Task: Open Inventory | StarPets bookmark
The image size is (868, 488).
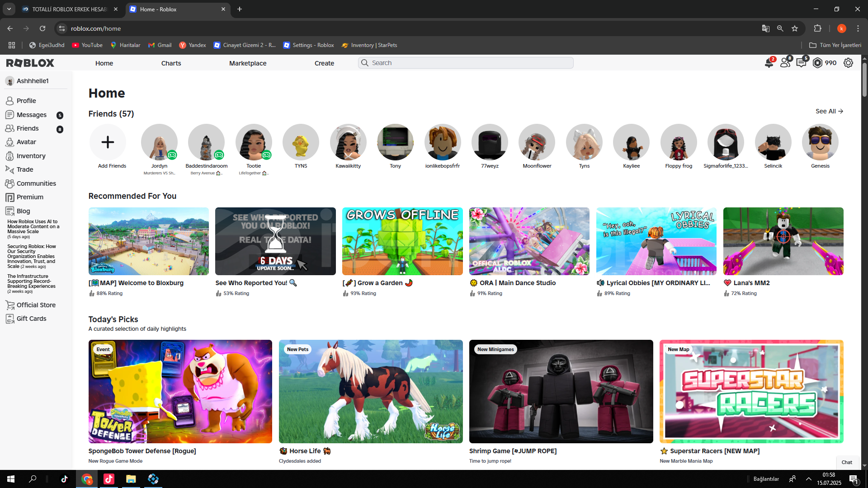Action: [x=369, y=45]
